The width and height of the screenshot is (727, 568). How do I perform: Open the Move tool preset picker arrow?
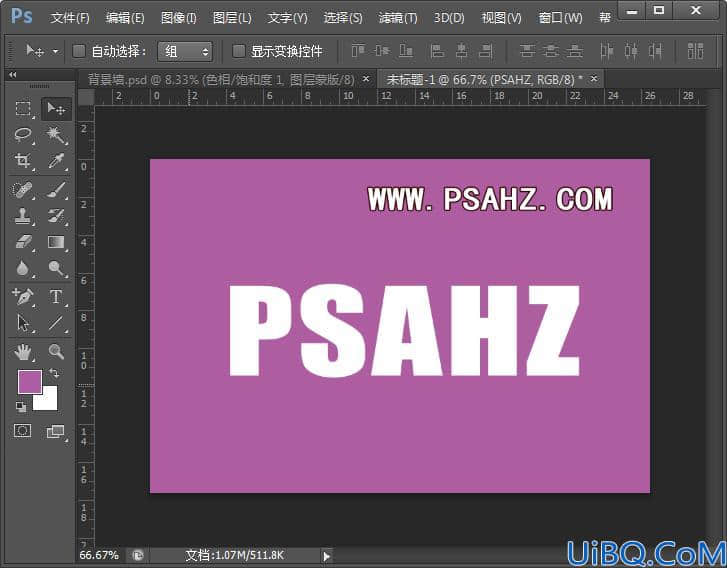55,51
